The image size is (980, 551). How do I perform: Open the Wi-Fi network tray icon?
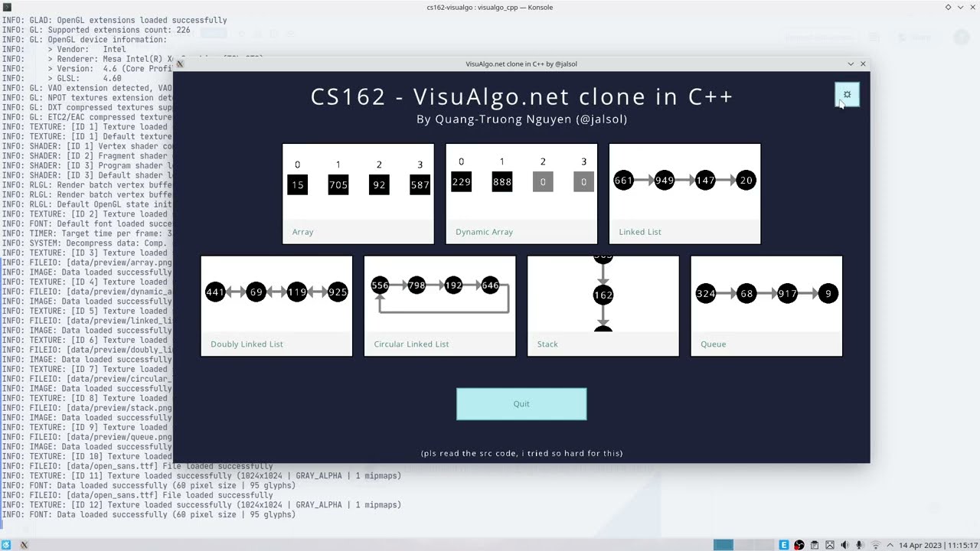click(x=876, y=545)
